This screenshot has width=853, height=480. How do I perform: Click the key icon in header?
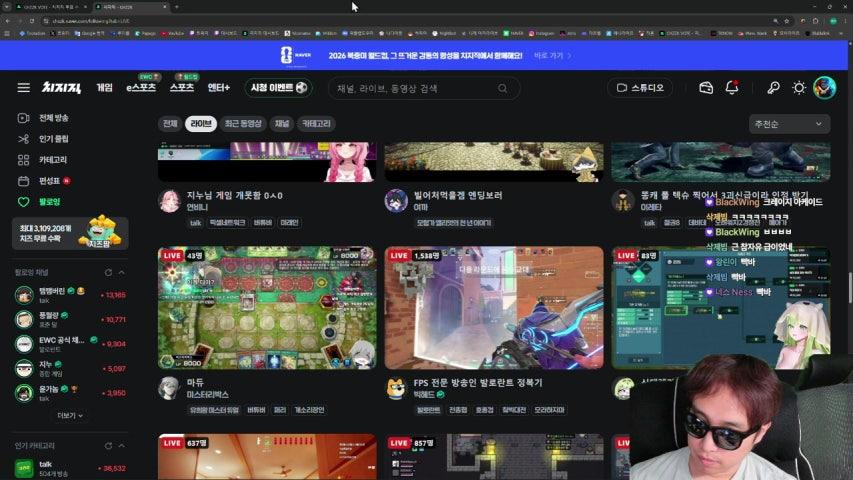click(x=773, y=88)
